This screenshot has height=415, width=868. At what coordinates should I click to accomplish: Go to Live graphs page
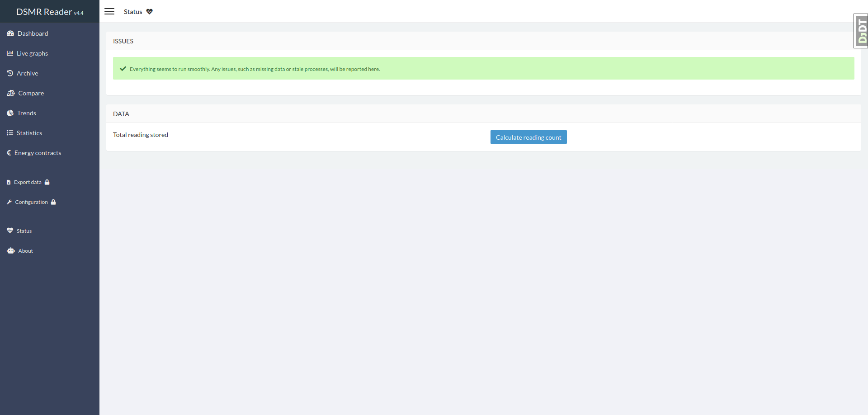click(50, 53)
